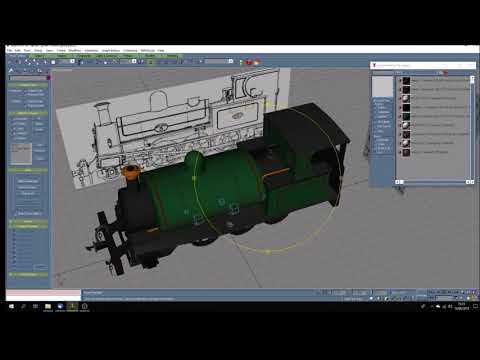Click the large material preview swatch
The height and width of the screenshot is (360, 480).
[382, 86]
